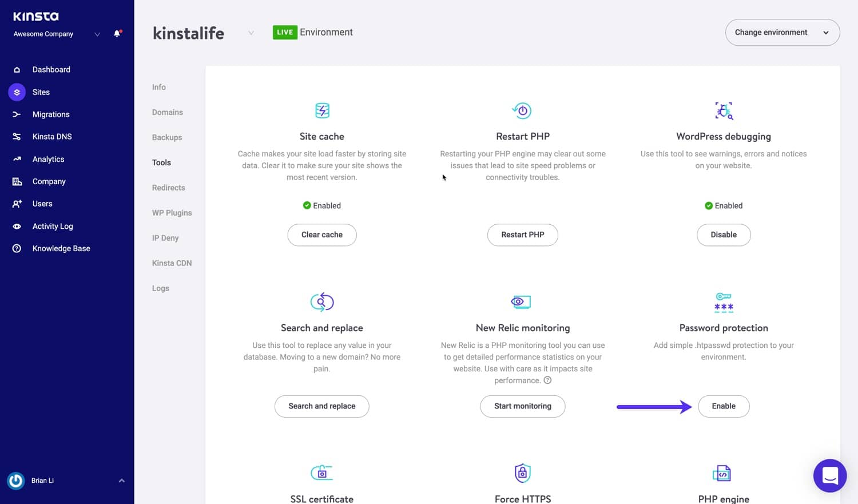This screenshot has width=858, height=504.
Task: Expand the Brian Li user menu
Action: coord(121,481)
